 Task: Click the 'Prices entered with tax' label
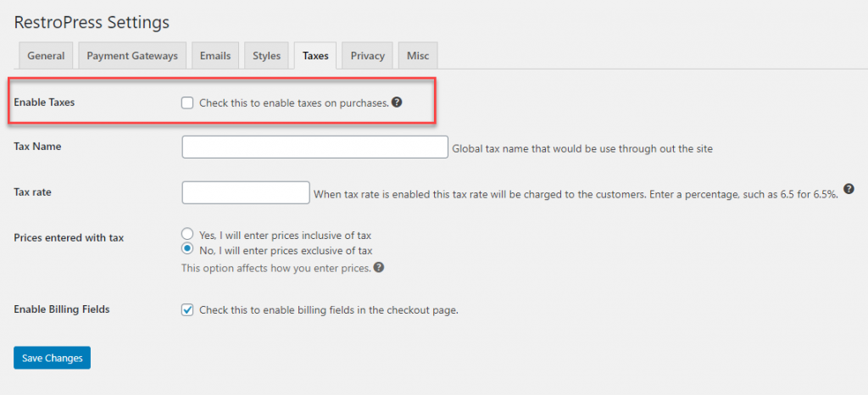(69, 238)
